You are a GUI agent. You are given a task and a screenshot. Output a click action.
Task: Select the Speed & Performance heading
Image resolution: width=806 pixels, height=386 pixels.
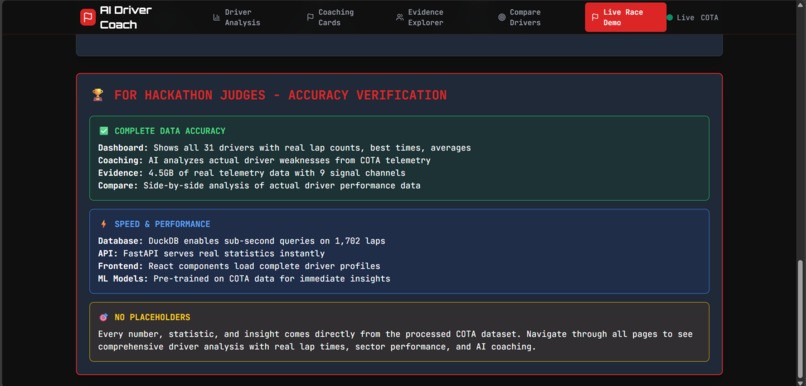(162, 224)
